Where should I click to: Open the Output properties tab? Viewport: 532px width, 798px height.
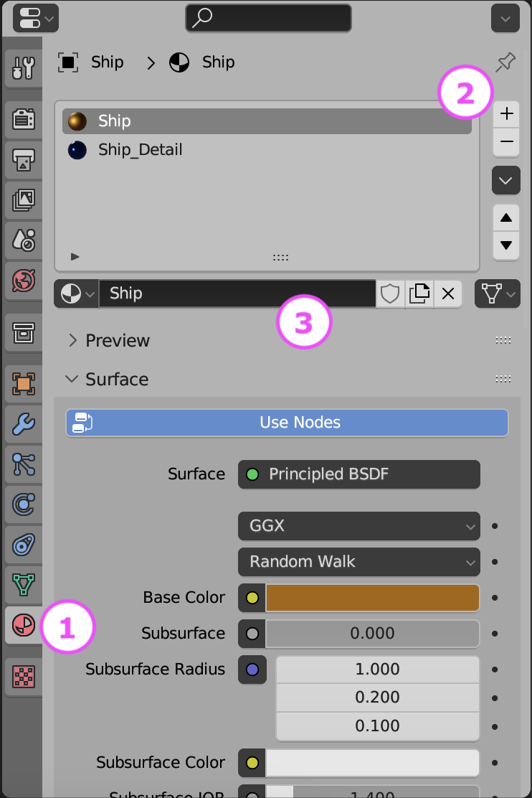[x=24, y=162]
